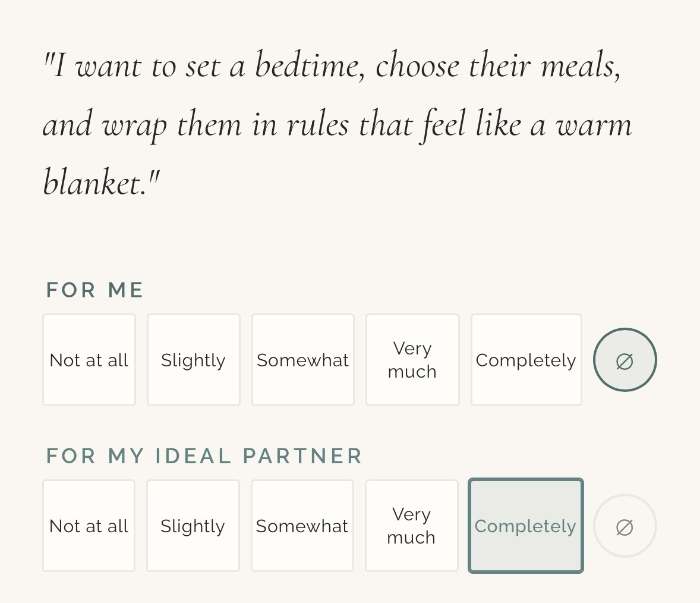Select "Somewhat" for the For Me rating
The width and height of the screenshot is (700, 603).
pyautogui.click(x=303, y=360)
